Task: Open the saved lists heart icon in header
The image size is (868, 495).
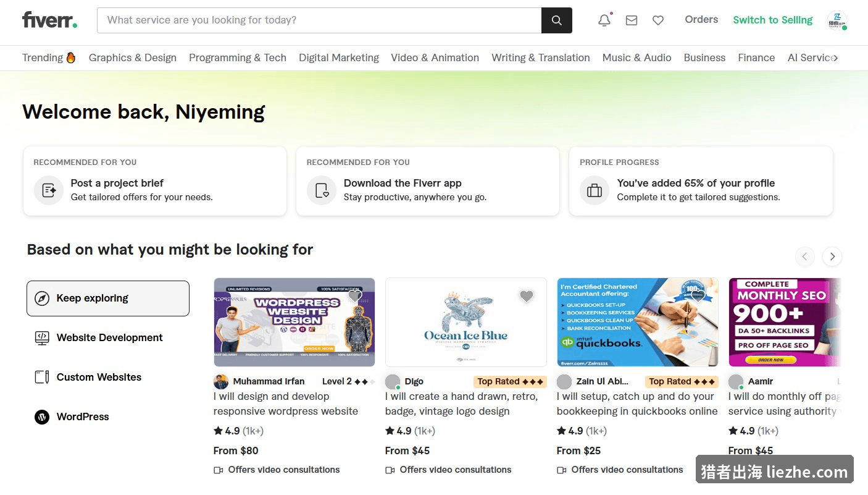Action: [658, 20]
